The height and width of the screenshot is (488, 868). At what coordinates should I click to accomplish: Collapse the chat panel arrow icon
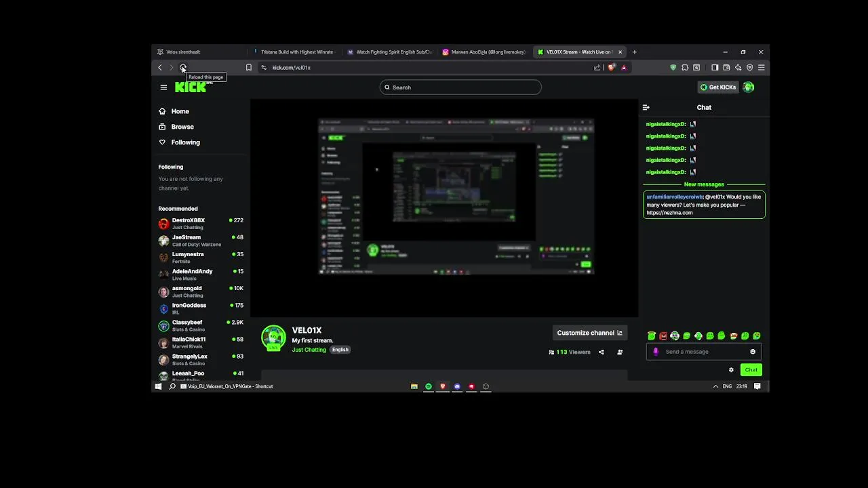(646, 107)
